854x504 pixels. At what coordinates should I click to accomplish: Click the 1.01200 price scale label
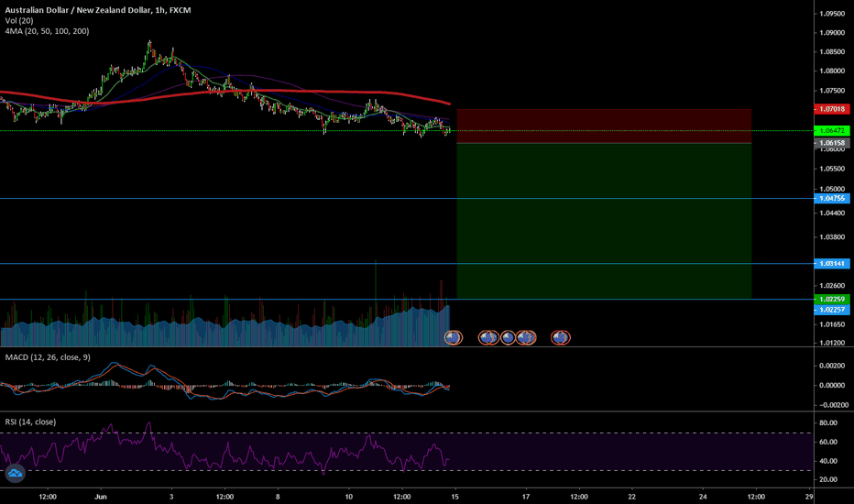[832, 343]
